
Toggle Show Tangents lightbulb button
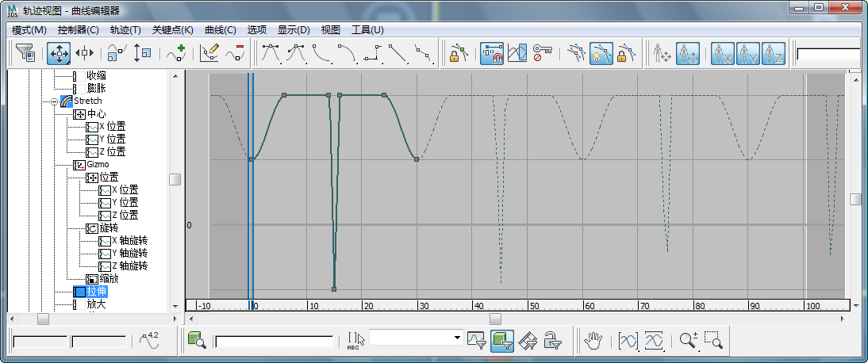[601, 54]
